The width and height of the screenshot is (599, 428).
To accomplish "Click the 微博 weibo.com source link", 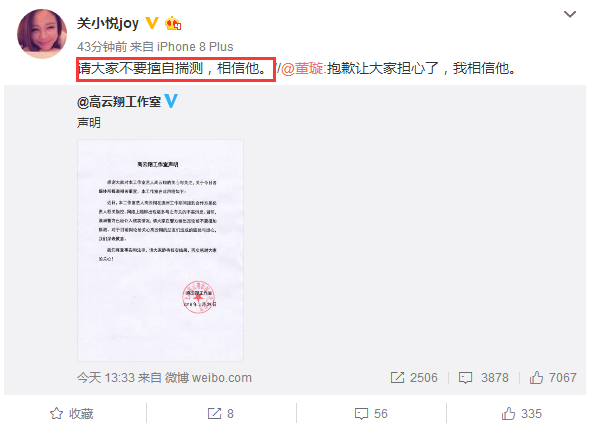I will tap(208, 378).
